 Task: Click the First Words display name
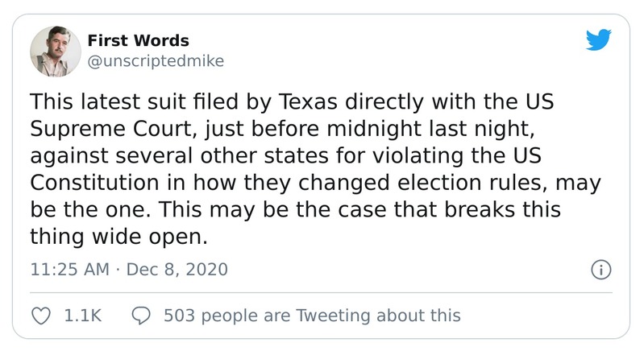[x=138, y=41]
